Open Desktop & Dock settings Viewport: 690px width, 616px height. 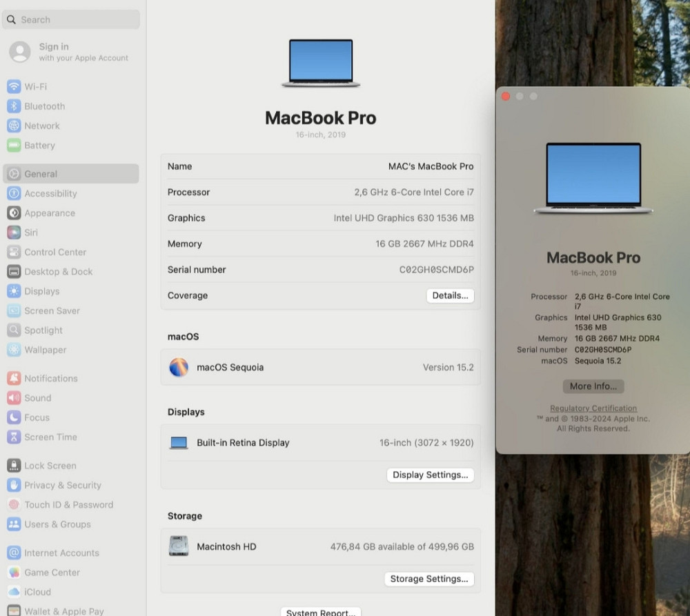click(59, 272)
